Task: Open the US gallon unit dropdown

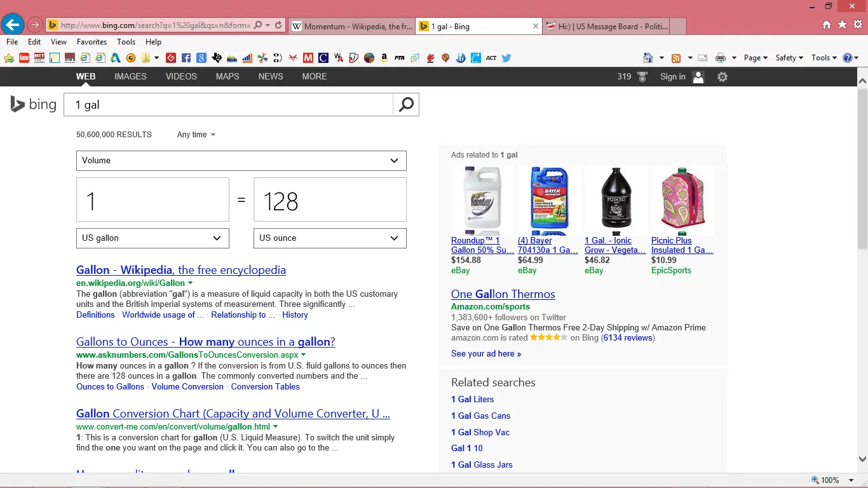Action: tap(153, 238)
